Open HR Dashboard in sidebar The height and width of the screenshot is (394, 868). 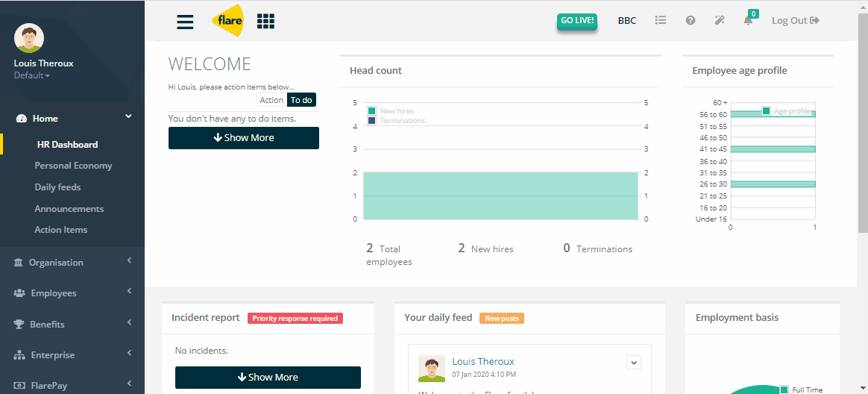(x=68, y=145)
